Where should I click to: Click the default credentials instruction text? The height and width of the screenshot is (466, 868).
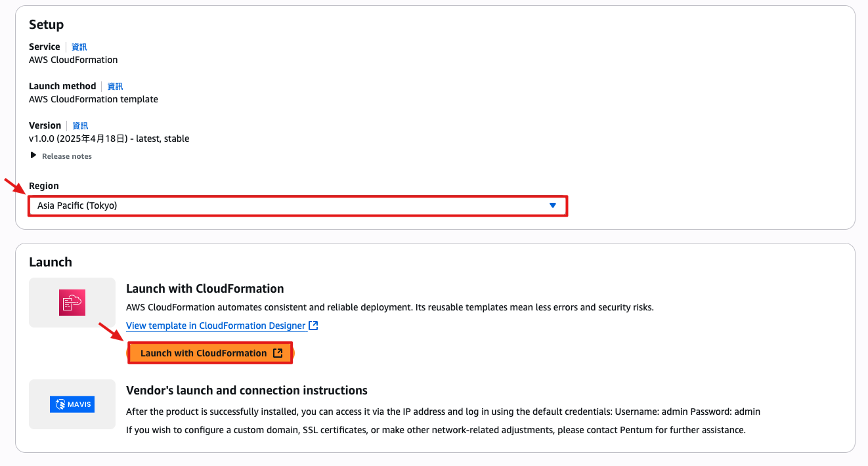[443, 412]
